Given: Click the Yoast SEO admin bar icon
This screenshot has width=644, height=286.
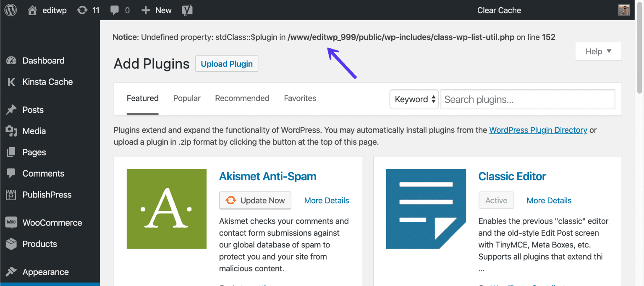Looking at the screenshot, I should click(187, 10).
